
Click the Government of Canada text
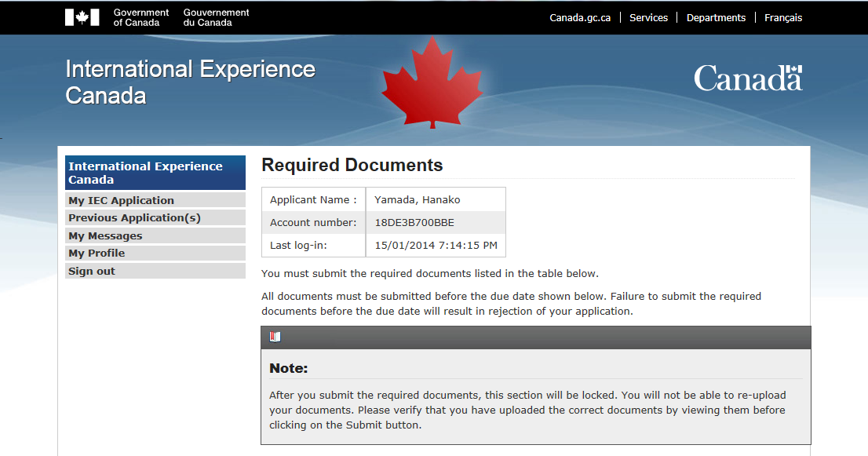coord(141,18)
